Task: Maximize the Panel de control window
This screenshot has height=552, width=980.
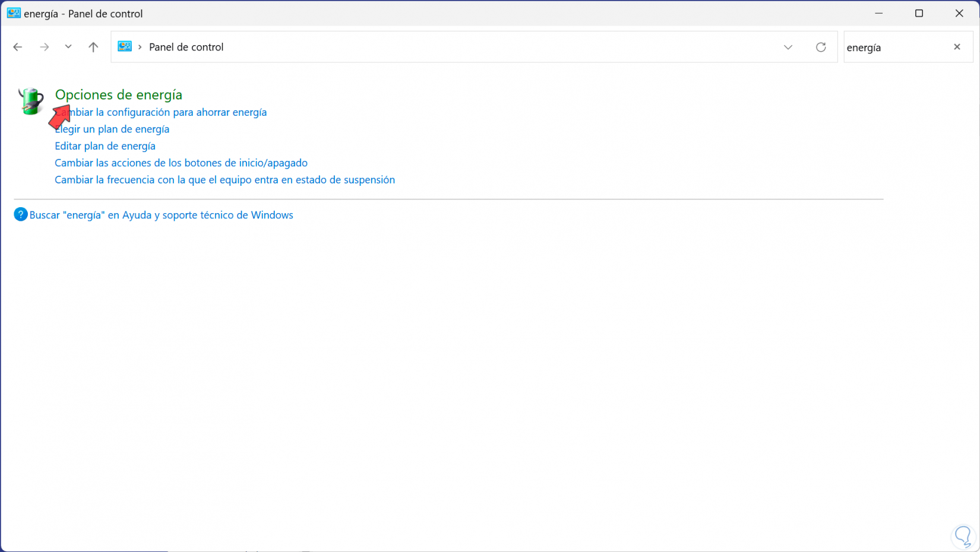Action: pyautogui.click(x=919, y=13)
